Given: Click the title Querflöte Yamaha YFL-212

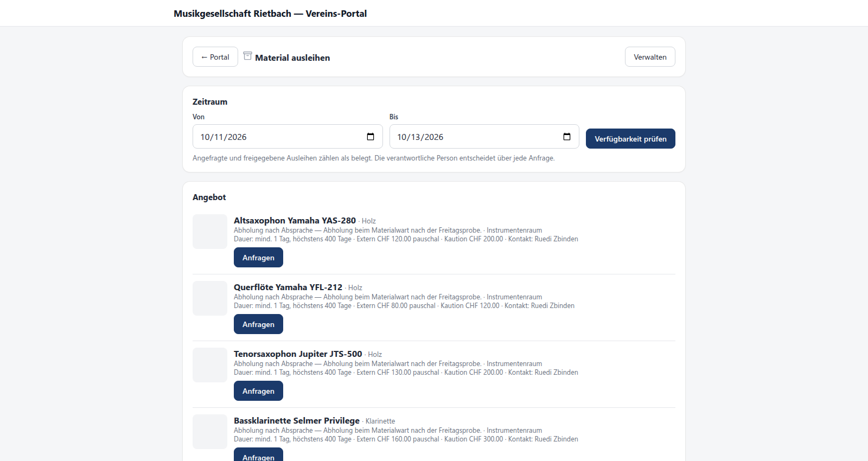Looking at the screenshot, I should (288, 287).
